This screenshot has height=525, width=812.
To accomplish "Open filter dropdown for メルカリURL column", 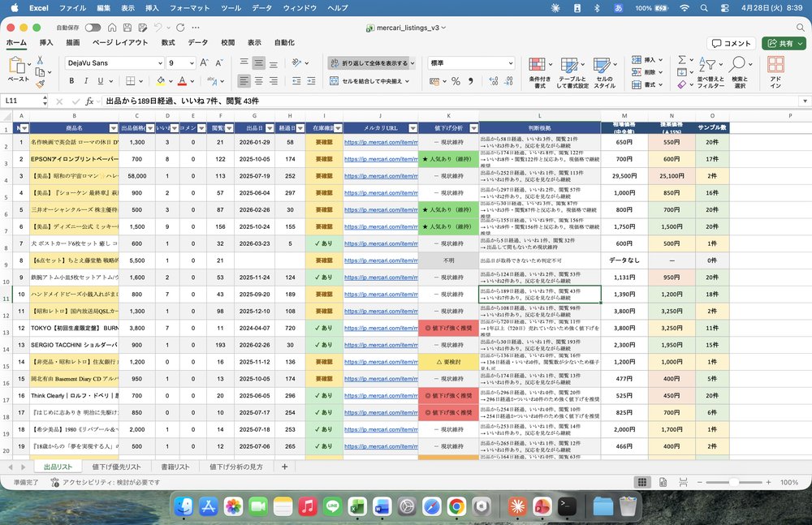I will pyautogui.click(x=412, y=128).
